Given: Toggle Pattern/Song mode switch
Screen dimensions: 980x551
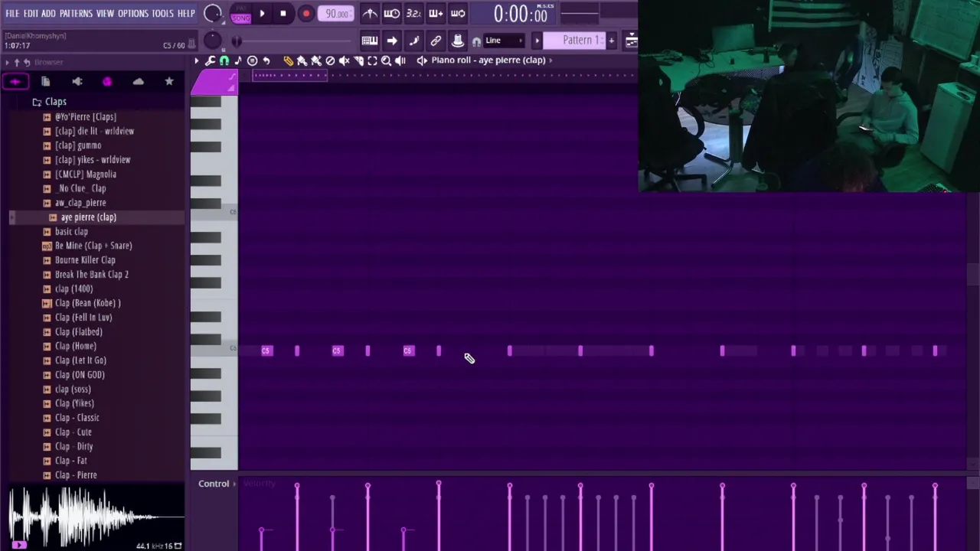Looking at the screenshot, I should (x=241, y=14).
